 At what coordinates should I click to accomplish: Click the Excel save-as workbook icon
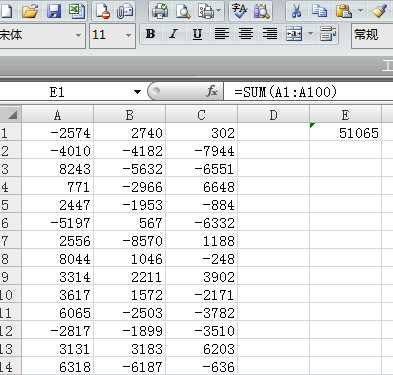coord(77,11)
